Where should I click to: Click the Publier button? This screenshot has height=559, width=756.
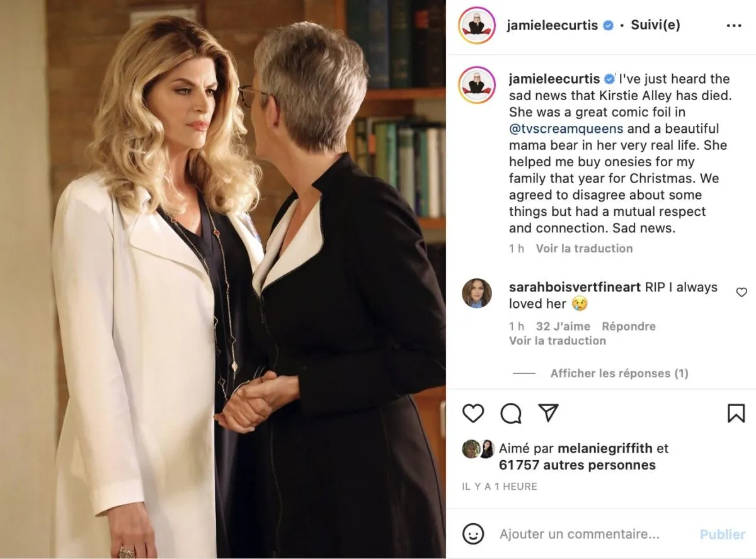coord(723,534)
